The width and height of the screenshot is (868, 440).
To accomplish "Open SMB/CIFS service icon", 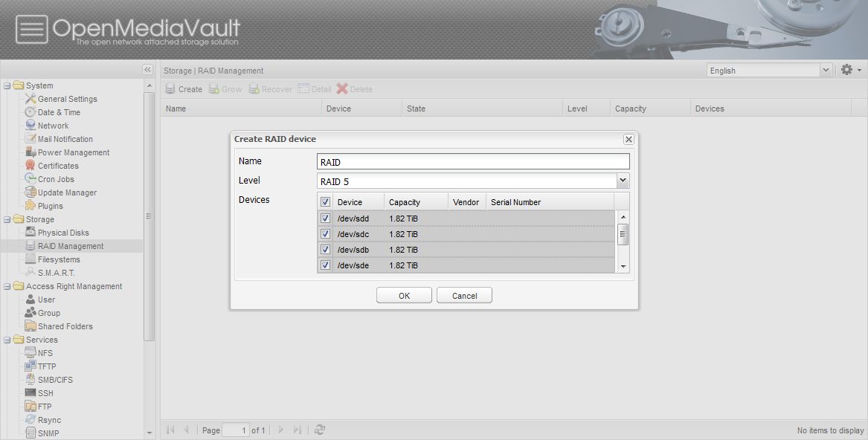I will 30,379.
